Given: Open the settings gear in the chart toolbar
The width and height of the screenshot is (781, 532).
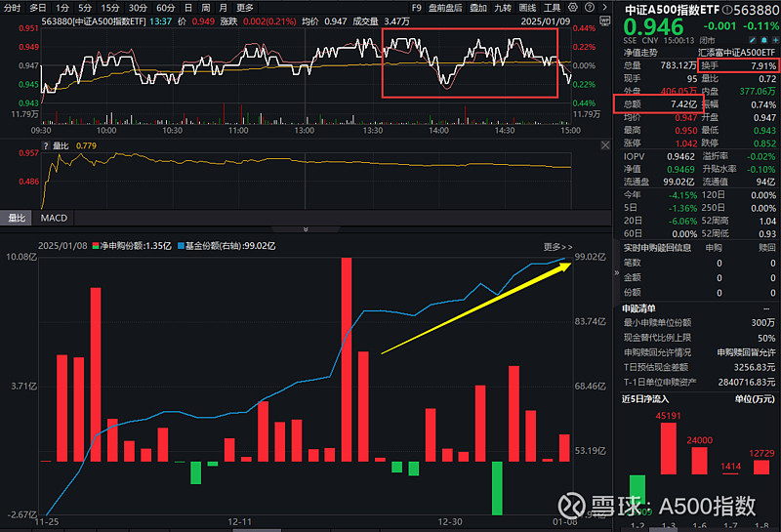Looking at the screenshot, I should (x=573, y=8).
